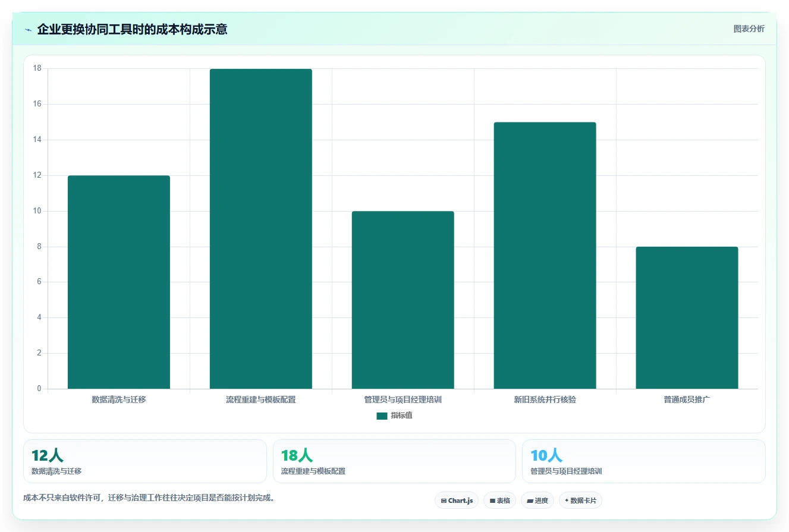Select the 新旧系统并行核验 bar
The image size is (789, 532).
coord(545,256)
